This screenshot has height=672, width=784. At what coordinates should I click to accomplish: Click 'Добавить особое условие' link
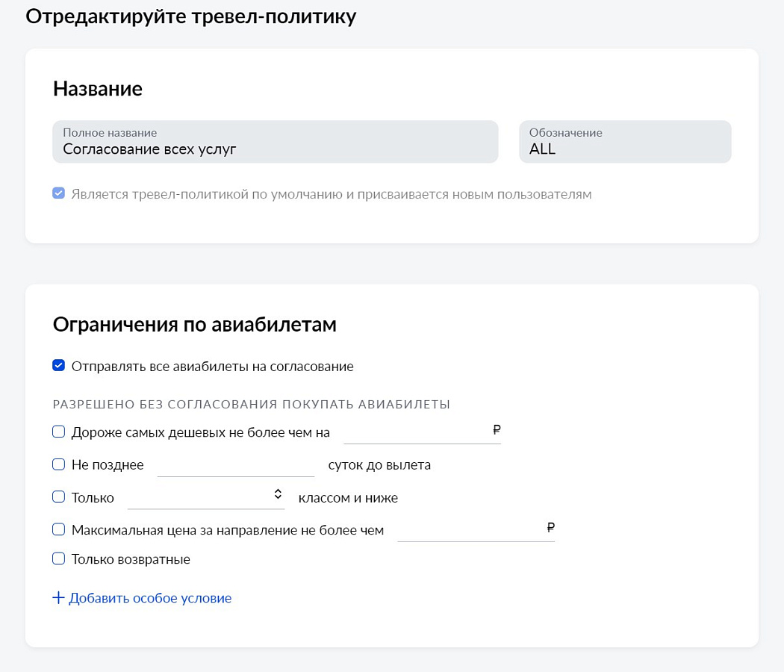[x=150, y=598]
